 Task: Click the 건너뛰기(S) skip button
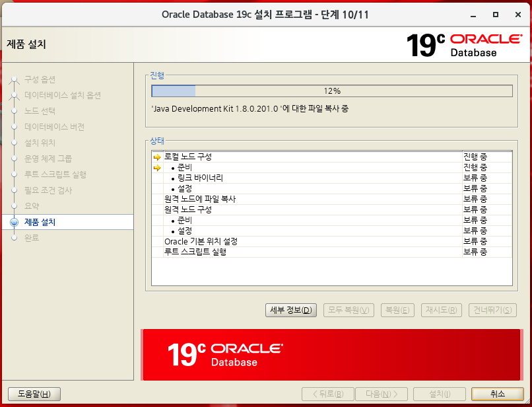click(492, 310)
